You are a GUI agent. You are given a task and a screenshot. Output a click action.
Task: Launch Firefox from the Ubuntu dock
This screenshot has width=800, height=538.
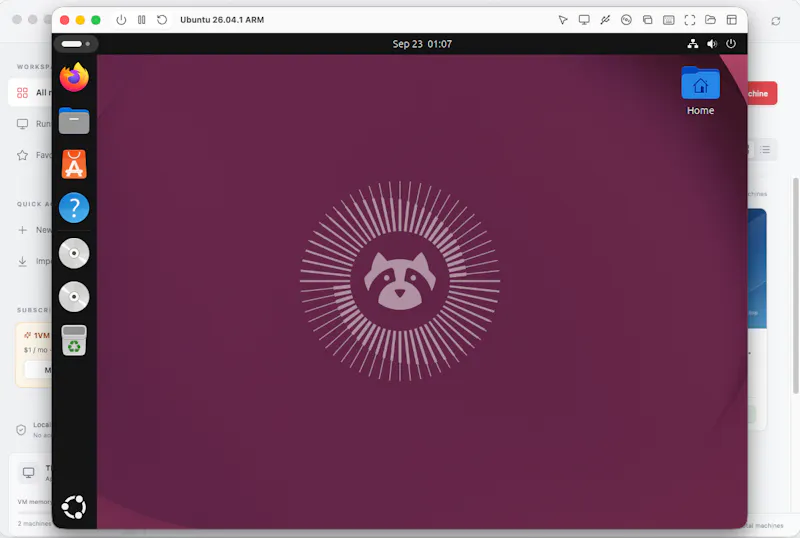74,77
